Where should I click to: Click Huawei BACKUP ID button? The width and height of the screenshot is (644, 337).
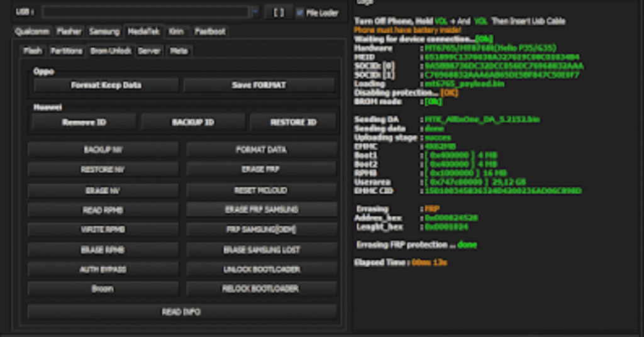click(x=193, y=123)
